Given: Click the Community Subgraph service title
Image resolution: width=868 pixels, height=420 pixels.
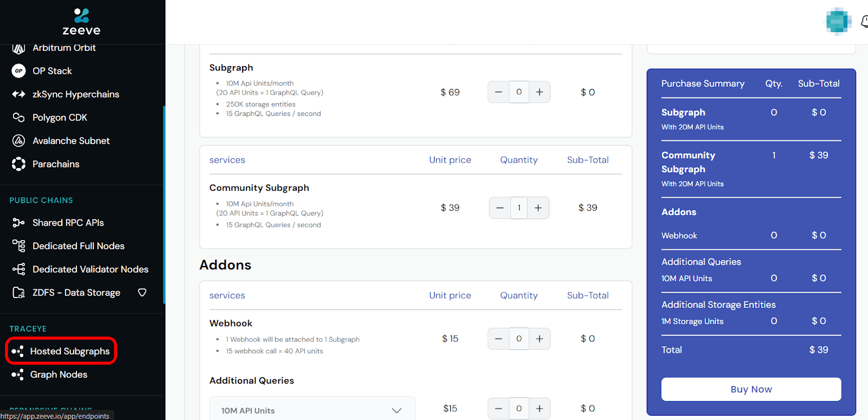Looking at the screenshot, I should tap(259, 188).
